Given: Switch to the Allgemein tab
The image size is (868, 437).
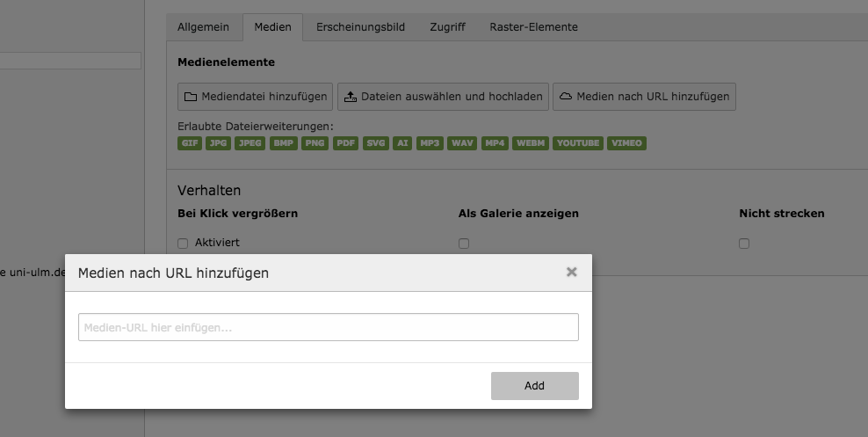Looking at the screenshot, I should [x=203, y=27].
